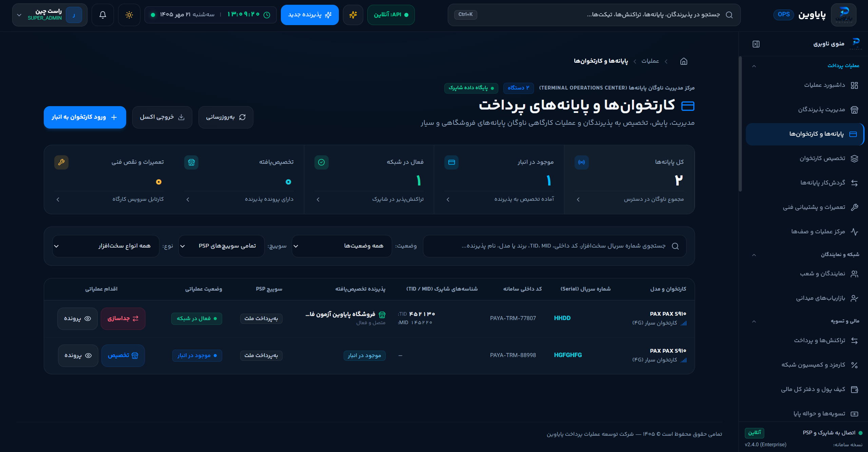868x452 pixels.
Task: Collapse the شبکه و نمایندگان section
Action: tap(754, 255)
